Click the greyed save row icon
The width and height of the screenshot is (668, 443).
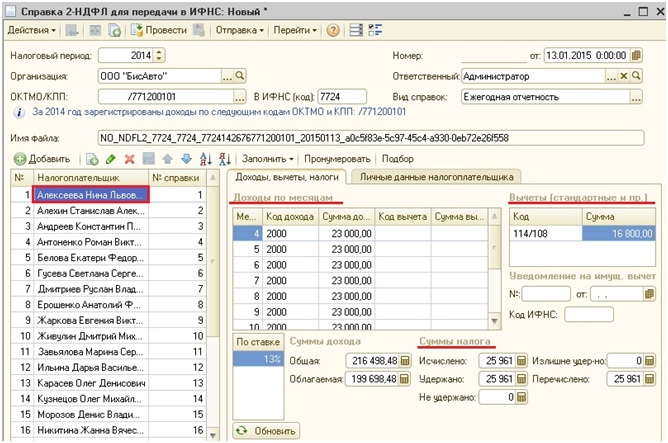(x=149, y=159)
